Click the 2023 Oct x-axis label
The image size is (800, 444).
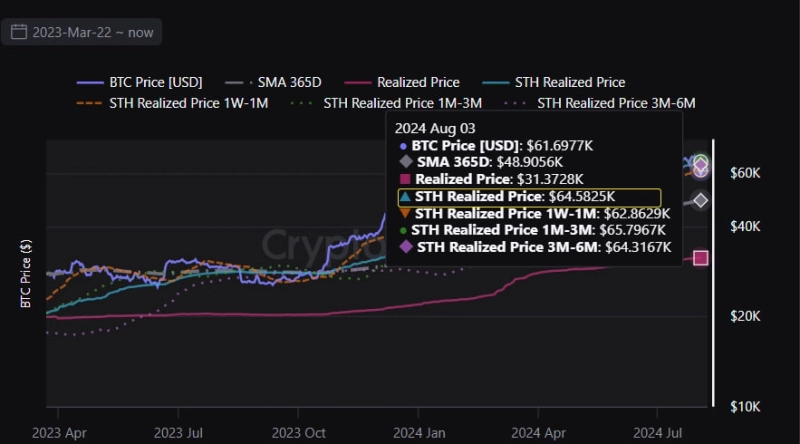click(299, 434)
